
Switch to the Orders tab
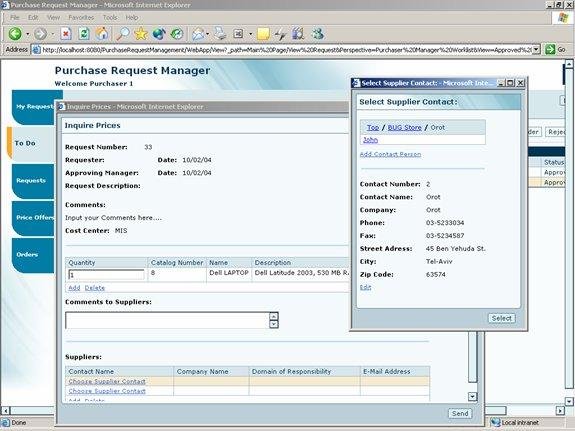(x=32, y=255)
